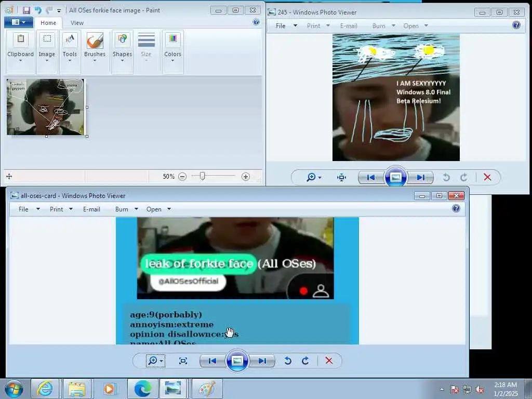Undo the last Paint action
Screen dimensions: 532x399
tap(37, 10)
